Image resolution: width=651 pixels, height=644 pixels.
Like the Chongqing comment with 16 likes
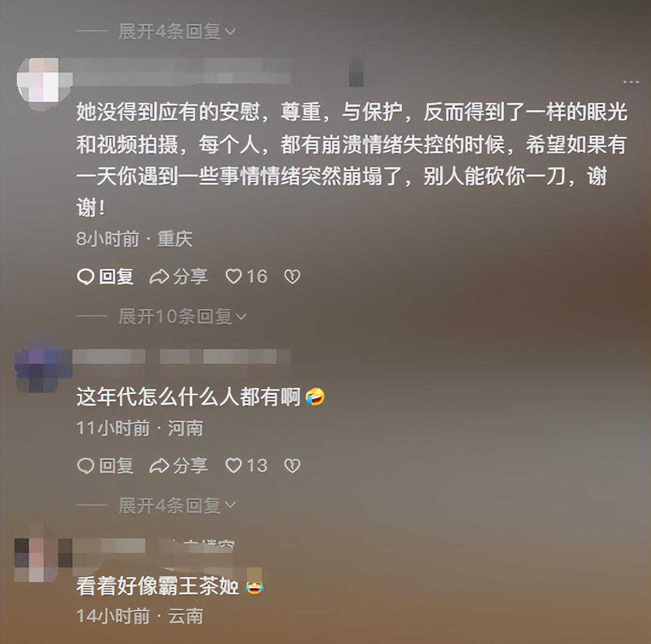click(246, 277)
